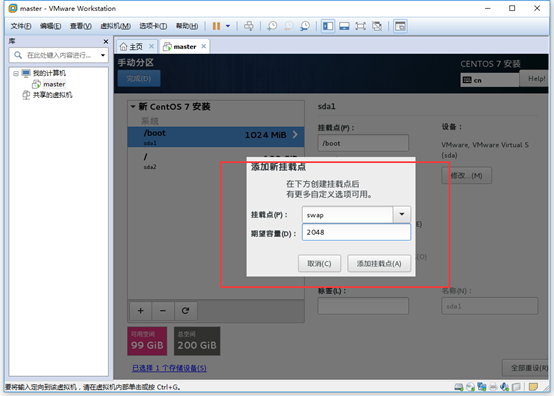Click the message log status bar icon
Screen dimensions: 554x396
click(x=533, y=387)
